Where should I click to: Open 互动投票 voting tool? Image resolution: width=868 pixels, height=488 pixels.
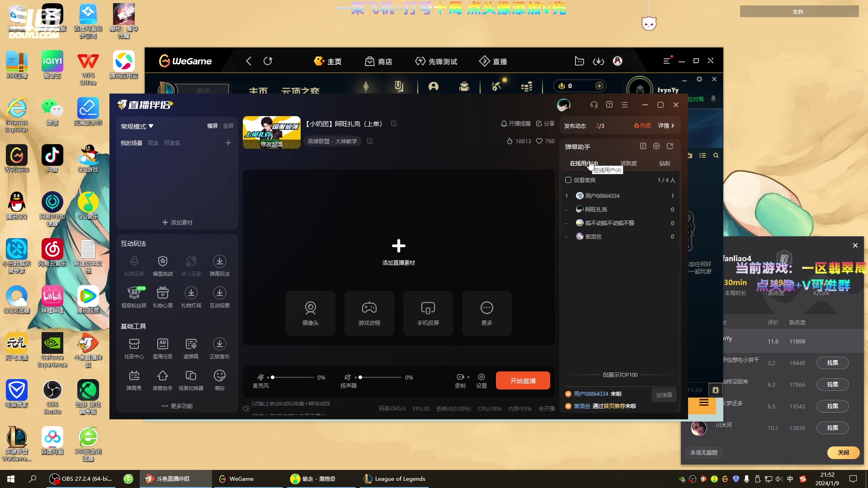220,297
